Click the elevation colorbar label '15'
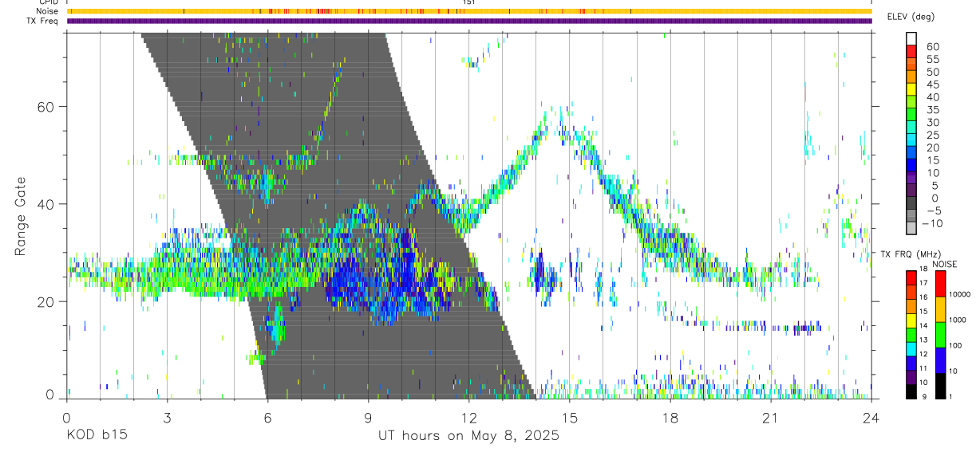The image size is (980, 452). click(x=931, y=161)
